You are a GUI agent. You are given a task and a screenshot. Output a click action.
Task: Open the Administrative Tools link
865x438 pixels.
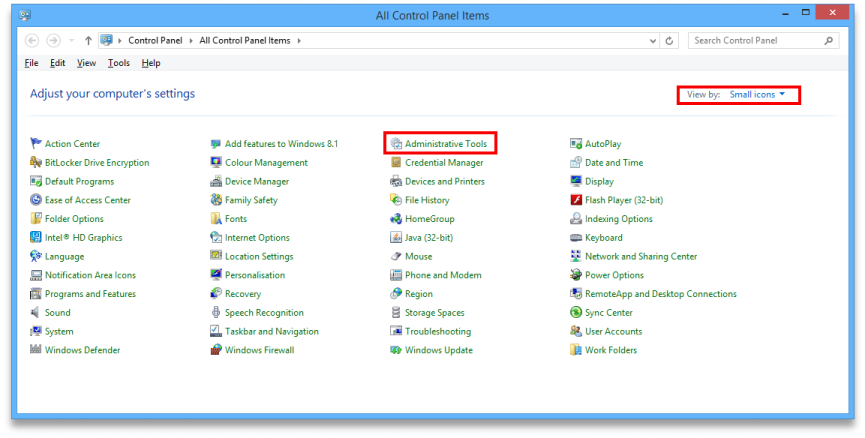click(x=446, y=144)
